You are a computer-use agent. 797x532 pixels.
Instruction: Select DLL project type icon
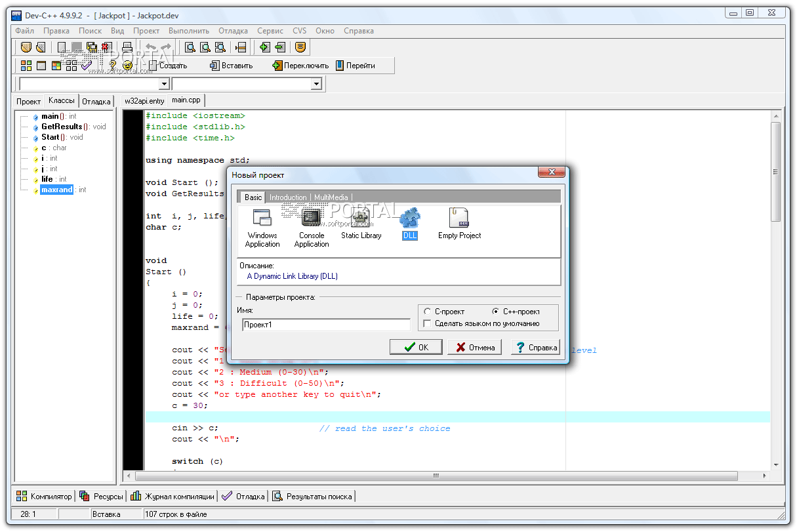pyautogui.click(x=410, y=224)
